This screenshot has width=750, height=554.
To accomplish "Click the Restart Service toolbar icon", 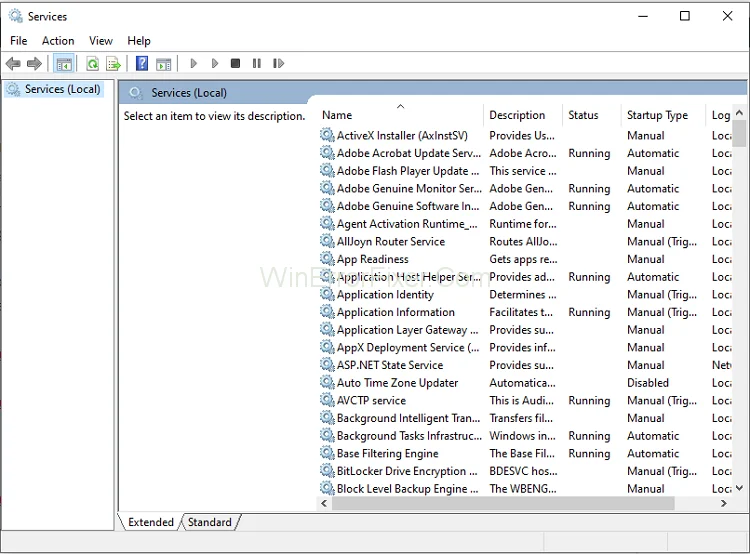I will (x=278, y=64).
